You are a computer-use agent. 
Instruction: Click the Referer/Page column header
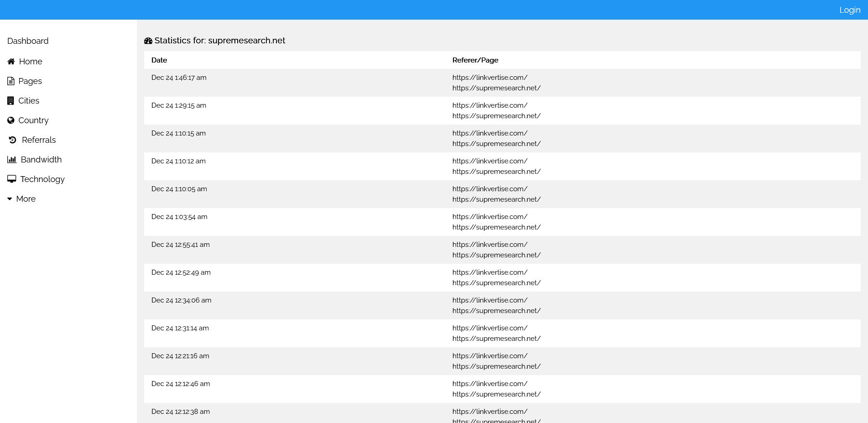click(475, 60)
